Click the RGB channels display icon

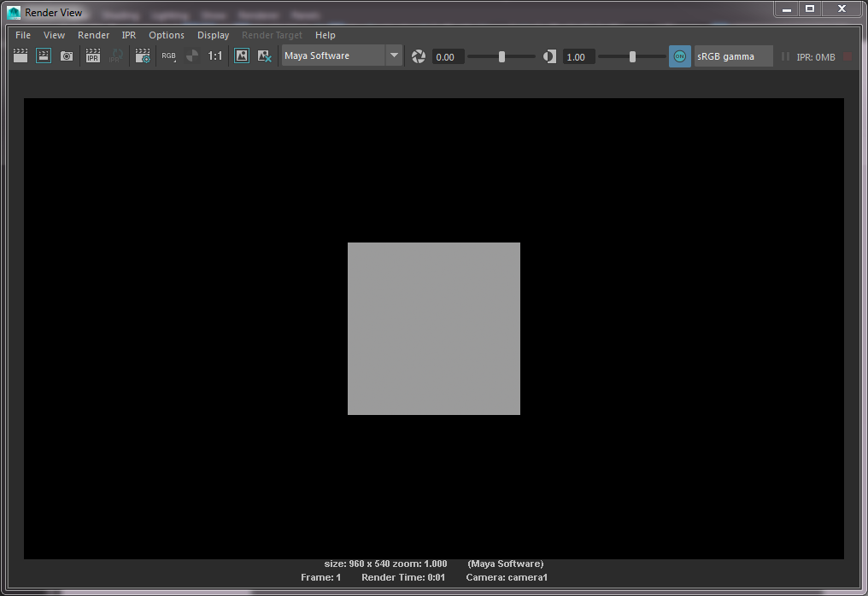coord(169,56)
